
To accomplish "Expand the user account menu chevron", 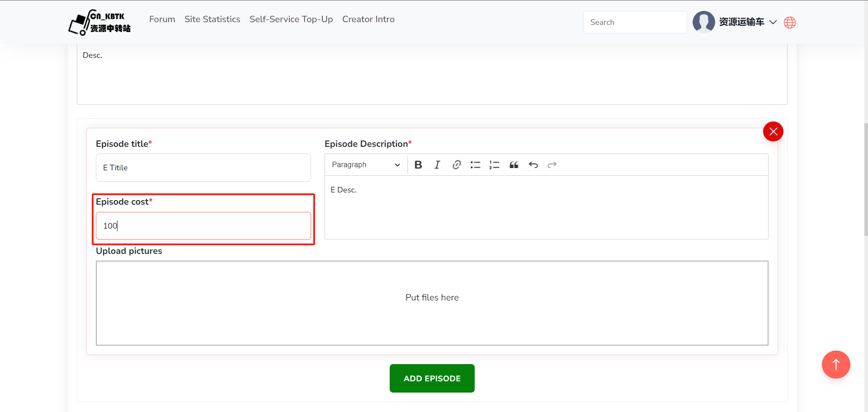I will (773, 22).
